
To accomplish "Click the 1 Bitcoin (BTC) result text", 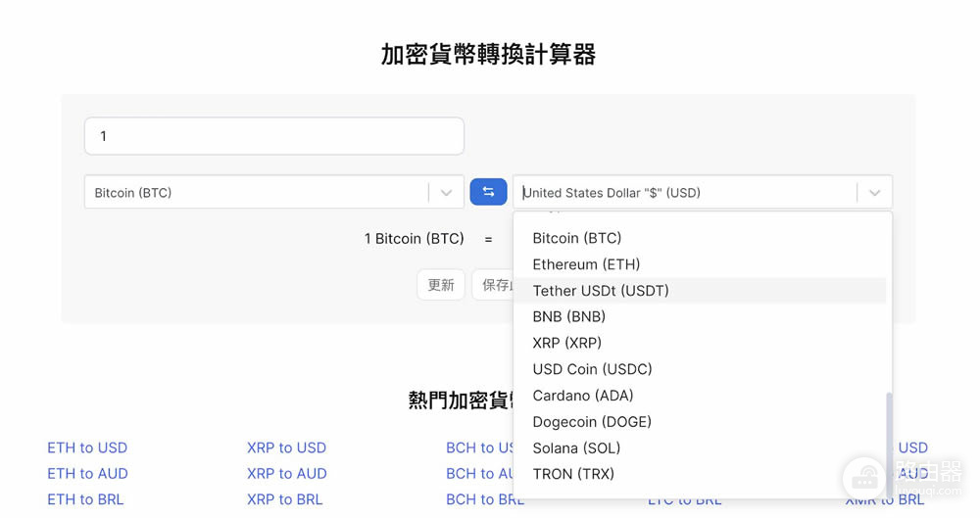I will (x=414, y=238).
